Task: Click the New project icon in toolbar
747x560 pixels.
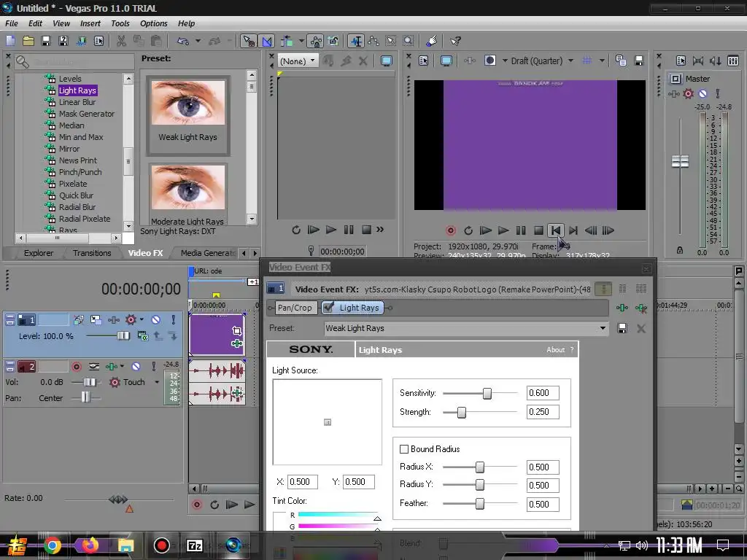Action: (x=10, y=41)
